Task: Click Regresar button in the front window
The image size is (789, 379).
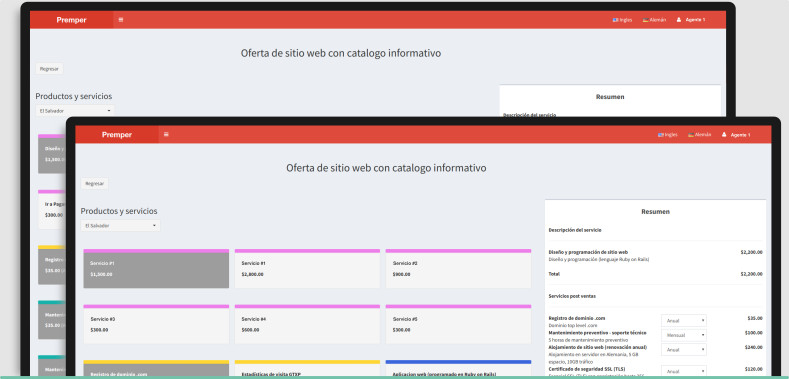Action: (x=95, y=184)
